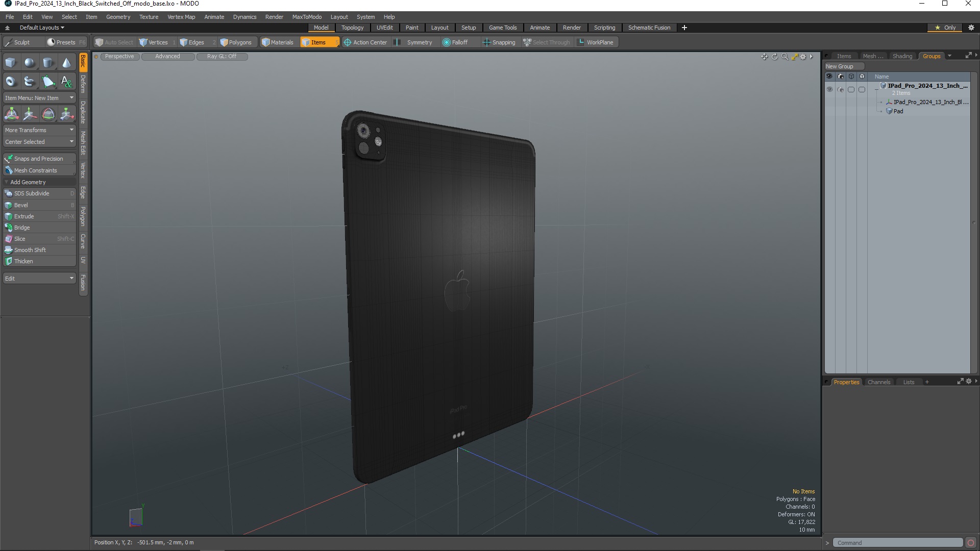Open Center Selected dropdown
The height and width of the screenshot is (551, 980).
click(x=39, y=142)
